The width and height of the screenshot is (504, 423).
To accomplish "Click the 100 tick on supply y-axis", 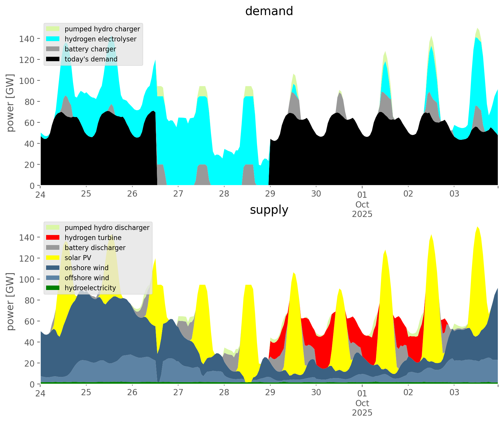I will pos(26,279).
